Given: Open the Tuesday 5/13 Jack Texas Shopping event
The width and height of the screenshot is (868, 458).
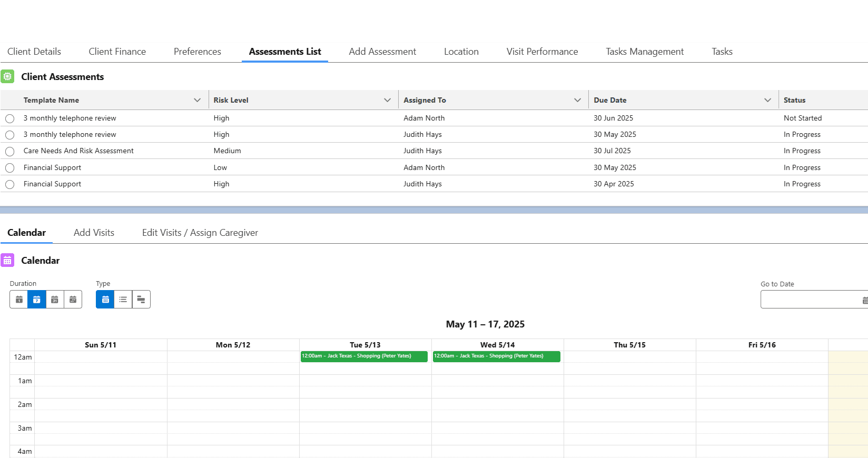Looking at the screenshot, I should tap(364, 356).
